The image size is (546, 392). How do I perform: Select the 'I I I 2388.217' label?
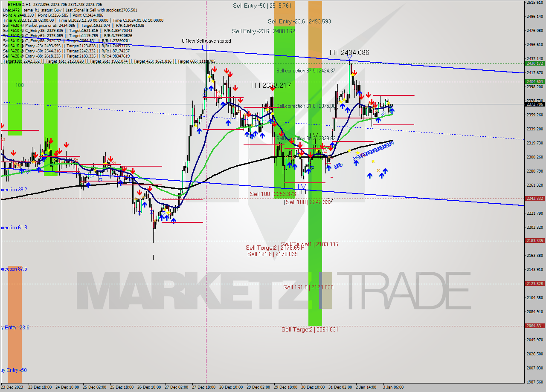pyautogui.click(x=271, y=85)
